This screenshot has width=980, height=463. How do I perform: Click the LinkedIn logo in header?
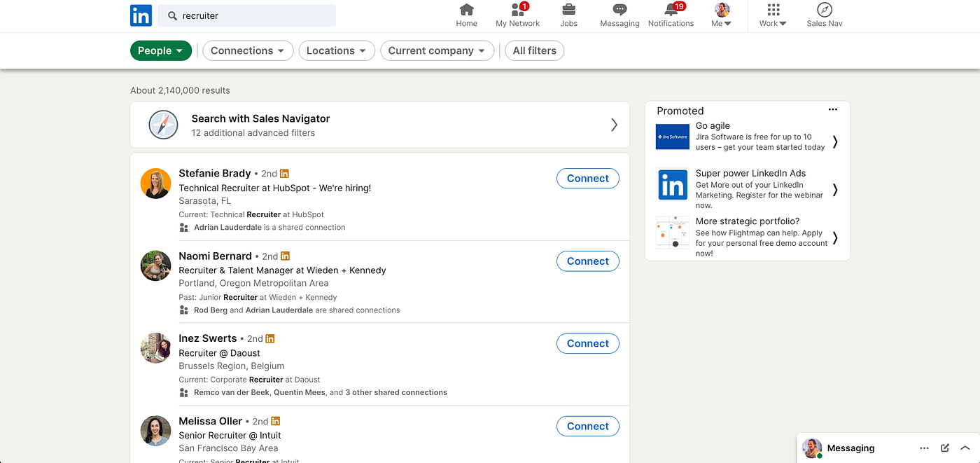[x=141, y=15]
